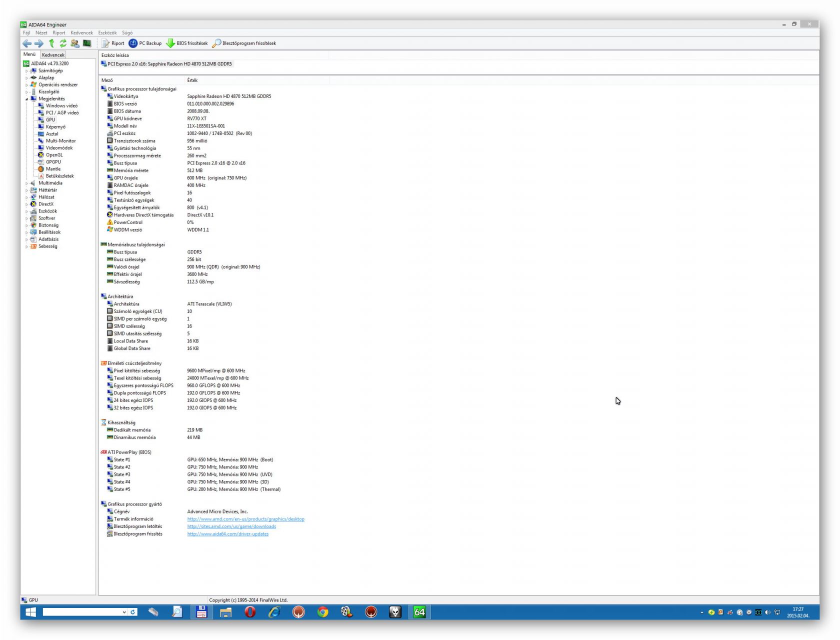Image resolution: width=840 pixels, height=640 pixels.
Task: Open the Fájl menu
Action: pos(26,33)
